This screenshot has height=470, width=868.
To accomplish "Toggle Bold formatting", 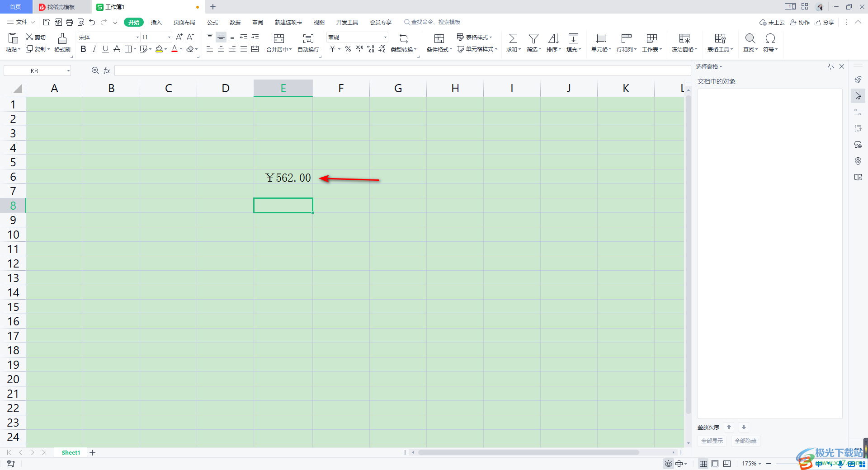I will 83,49.
